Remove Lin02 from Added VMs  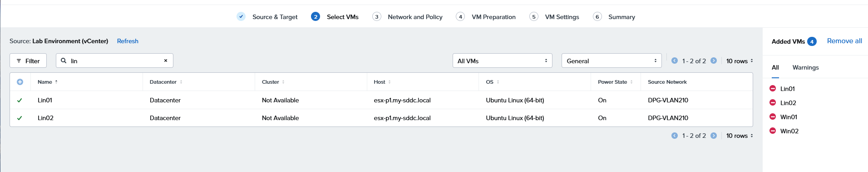click(x=773, y=102)
